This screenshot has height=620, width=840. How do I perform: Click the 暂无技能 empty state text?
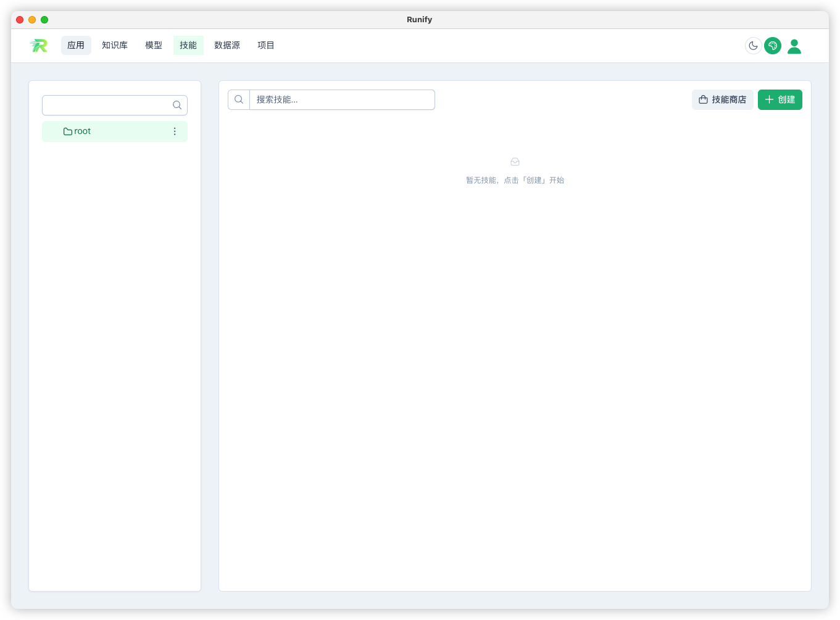515,180
